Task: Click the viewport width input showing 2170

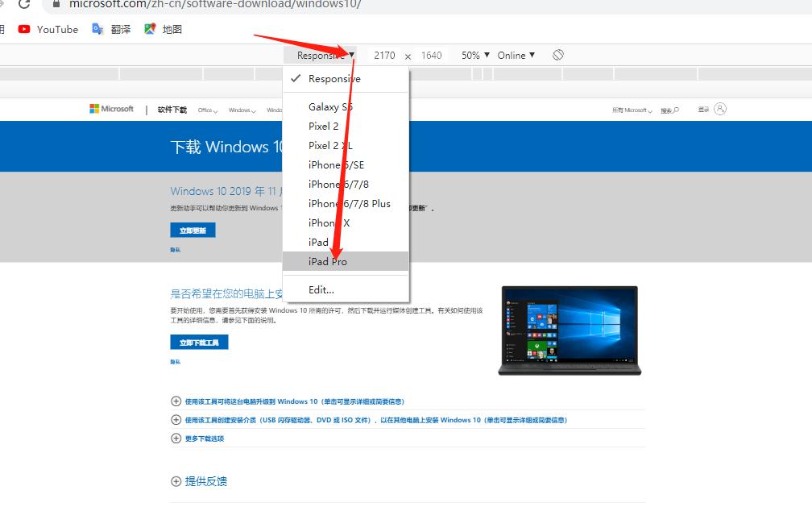Action: point(384,55)
